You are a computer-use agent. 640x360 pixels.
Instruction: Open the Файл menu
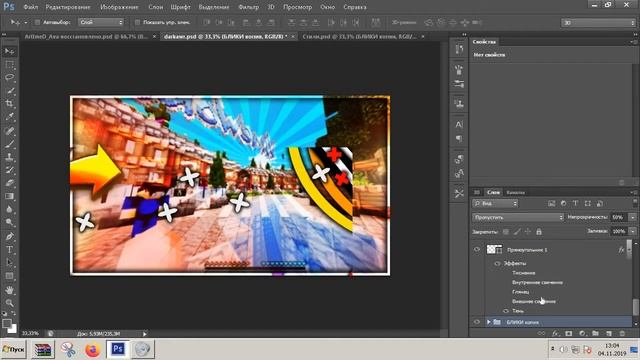(x=31, y=7)
